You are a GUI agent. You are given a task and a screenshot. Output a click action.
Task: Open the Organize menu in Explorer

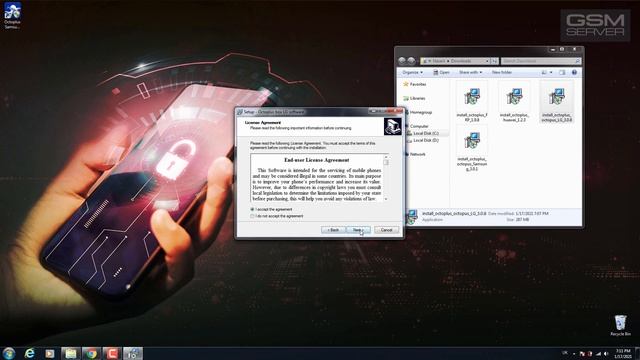pos(412,72)
